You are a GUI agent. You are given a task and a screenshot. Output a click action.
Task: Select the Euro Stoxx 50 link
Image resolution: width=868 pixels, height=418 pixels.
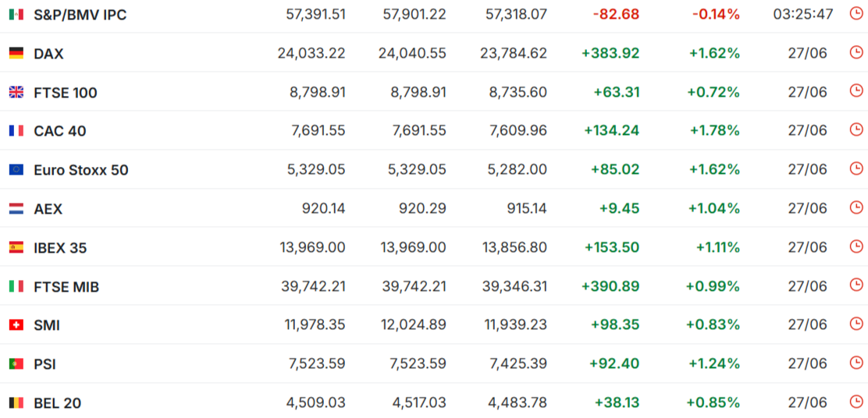81,170
